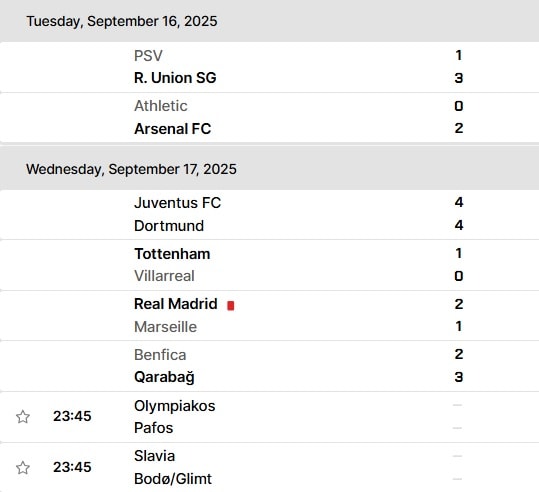Open the PSV vs R. Union SG match
This screenshot has width=539, height=492.
point(270,67)
